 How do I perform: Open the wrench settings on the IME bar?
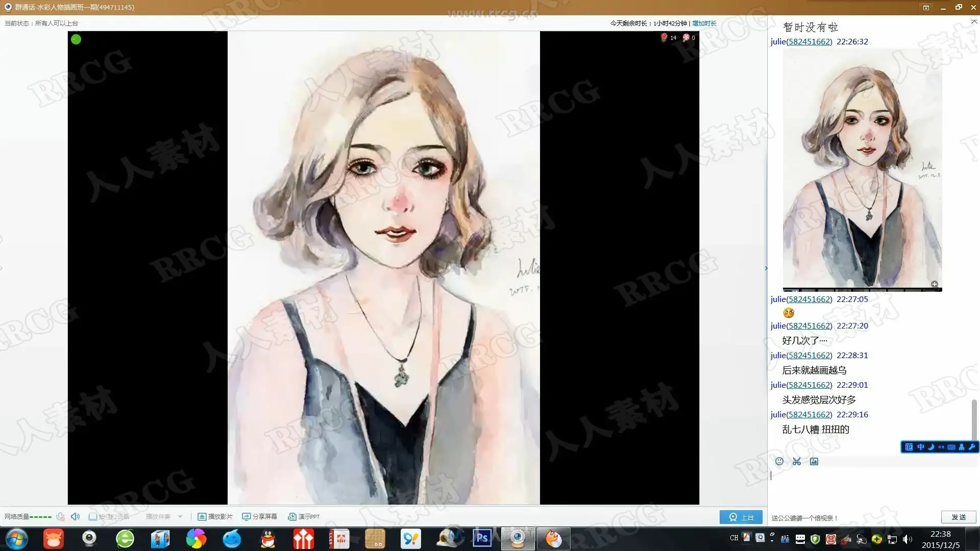pos(971,447)
